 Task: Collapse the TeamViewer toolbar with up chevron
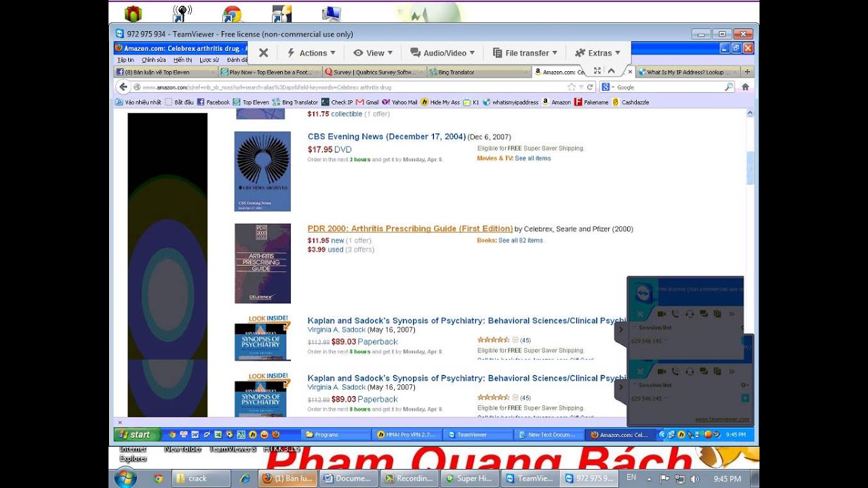click(611, 70)
